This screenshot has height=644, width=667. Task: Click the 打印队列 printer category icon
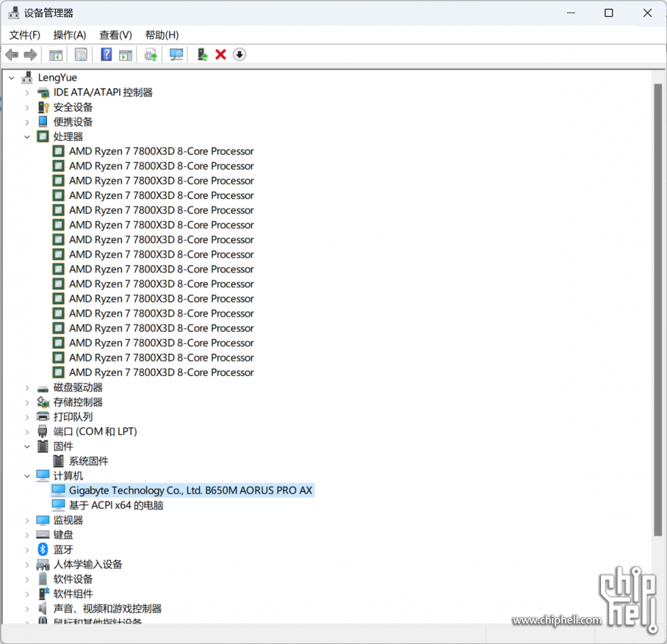coord(43,417)
